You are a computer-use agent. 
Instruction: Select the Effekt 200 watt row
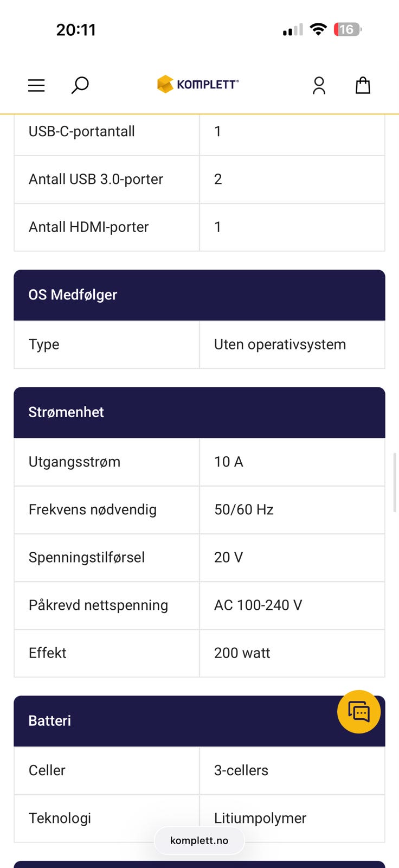point(199,653)
